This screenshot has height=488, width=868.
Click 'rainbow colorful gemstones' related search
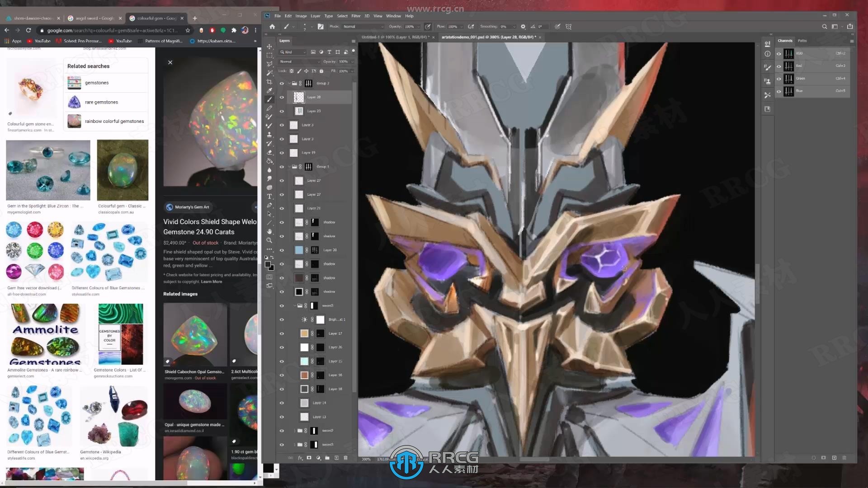[x=114, y=121]
